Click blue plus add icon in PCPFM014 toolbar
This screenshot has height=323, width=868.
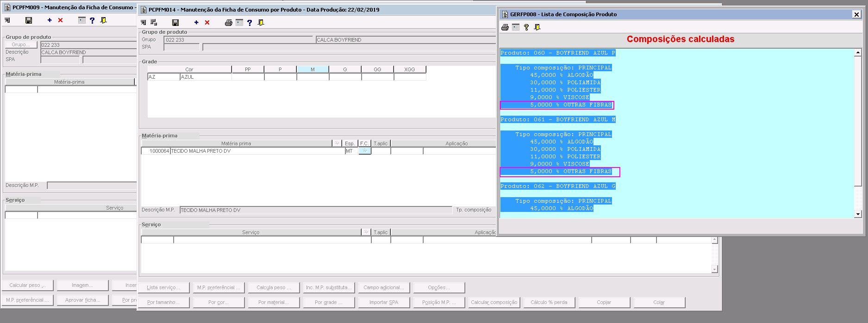[x=196, y=22]
